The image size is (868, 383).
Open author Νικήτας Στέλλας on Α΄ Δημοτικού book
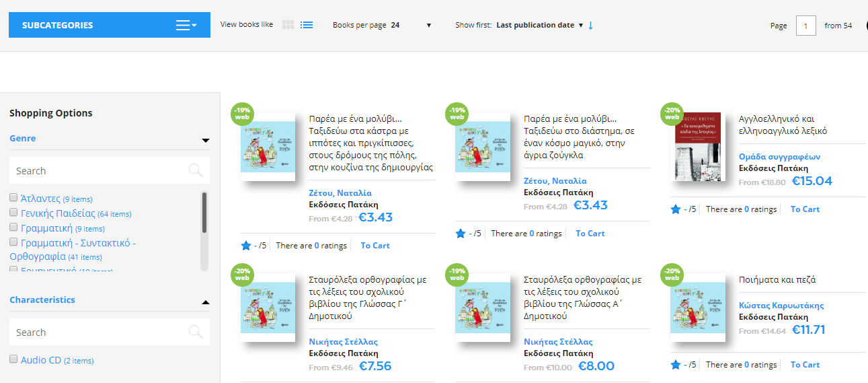[558, 342]
